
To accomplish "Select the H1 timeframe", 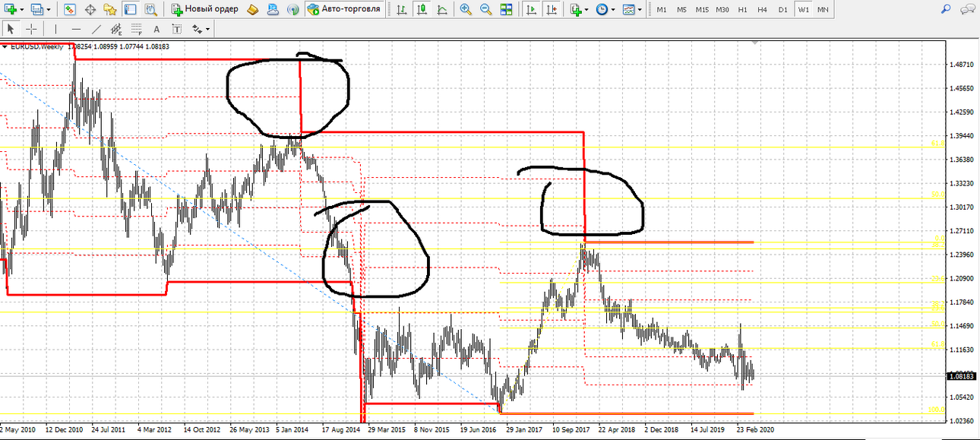I will tap(743, 9).
